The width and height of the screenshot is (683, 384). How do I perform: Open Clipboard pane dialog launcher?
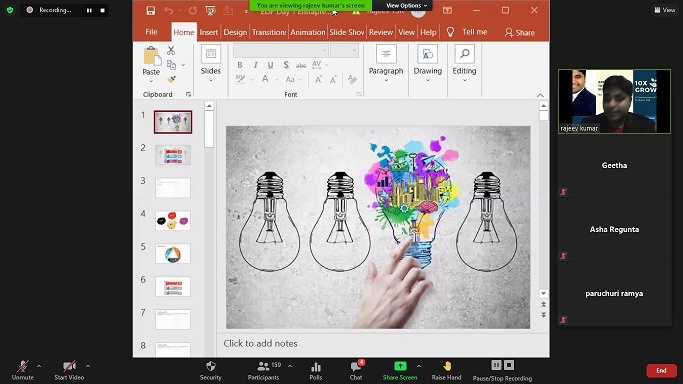[x=188, y=94]
